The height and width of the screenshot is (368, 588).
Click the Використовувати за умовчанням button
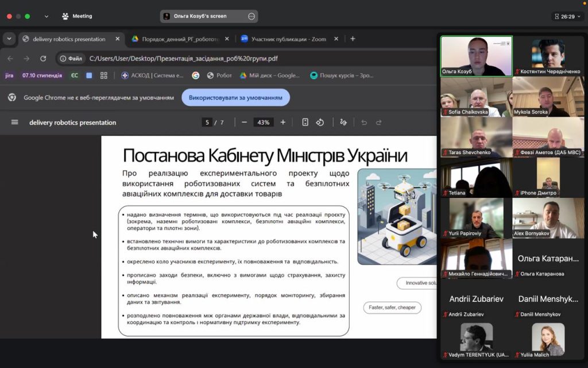tap(235, 98)
